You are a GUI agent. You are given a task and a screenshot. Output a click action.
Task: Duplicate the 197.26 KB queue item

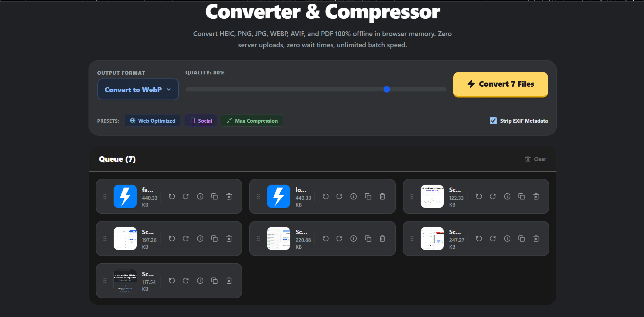click(214, 239)
